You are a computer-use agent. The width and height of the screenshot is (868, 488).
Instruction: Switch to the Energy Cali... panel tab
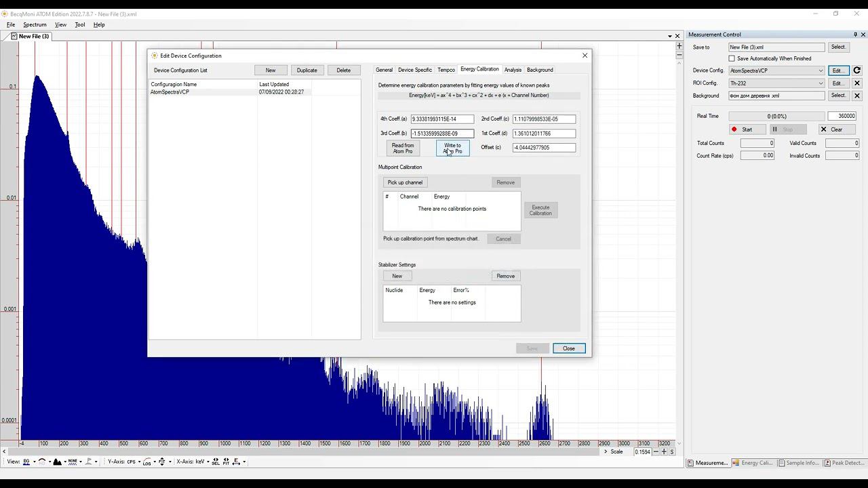[x=753, y=463]
